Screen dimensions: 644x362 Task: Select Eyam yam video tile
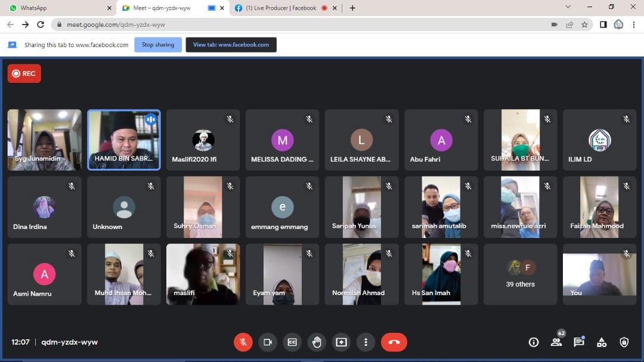coord(282,274)
